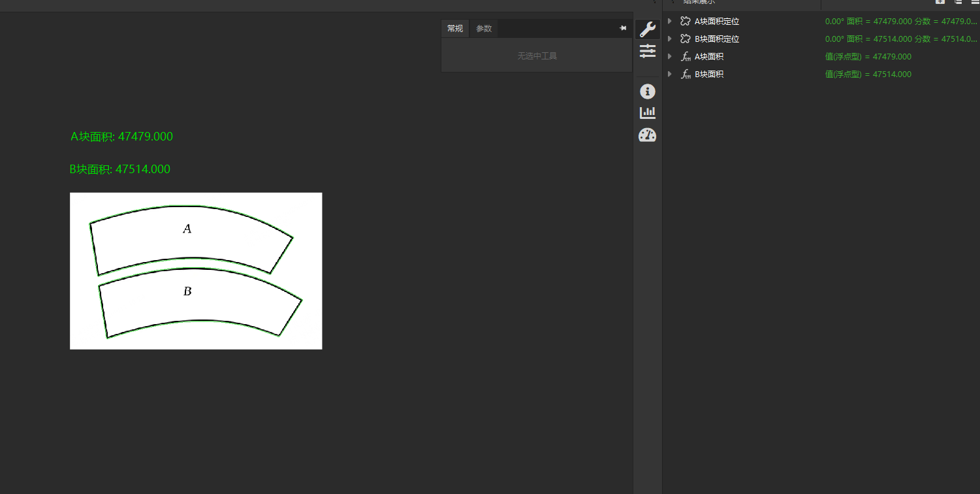This screenshot has height=494, width=980.
Task: Select the B块面积 float value text
Action: (x=868, y=74)
